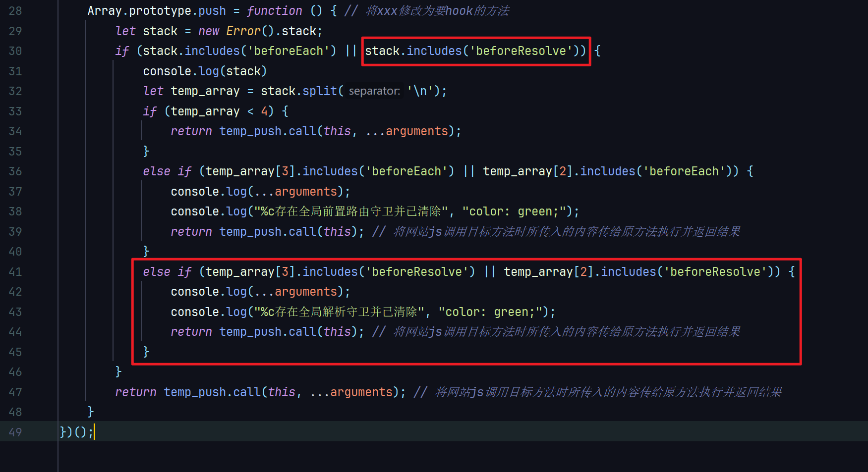The width and height of the screenshot is (868, 472).
Task: Click the 'function' keyword on line 28
Action: coord(274,11)
